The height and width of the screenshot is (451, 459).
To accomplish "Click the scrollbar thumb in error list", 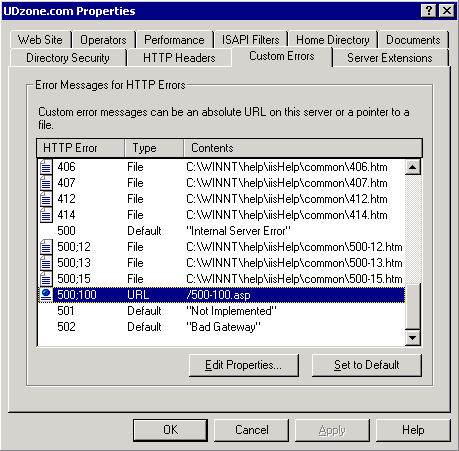I will coord(413,307).
